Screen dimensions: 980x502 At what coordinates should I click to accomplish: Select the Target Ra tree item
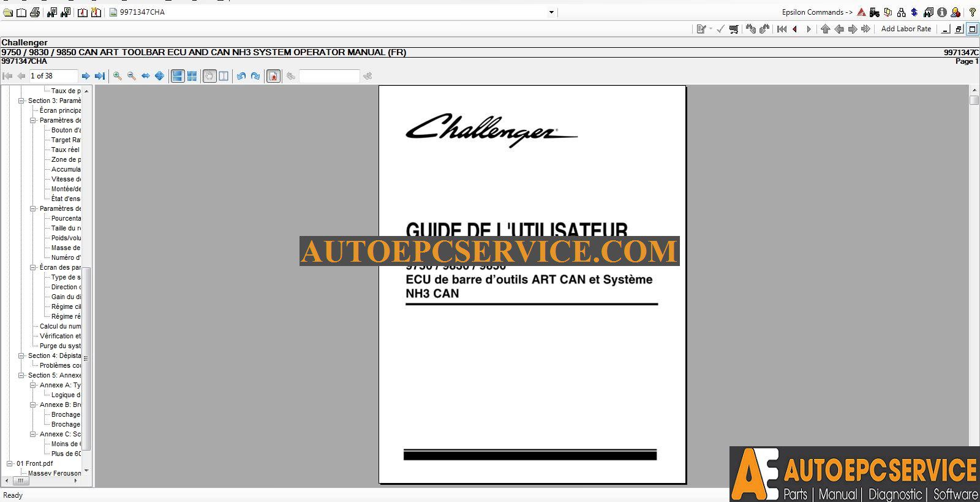[x=66, y=140]
